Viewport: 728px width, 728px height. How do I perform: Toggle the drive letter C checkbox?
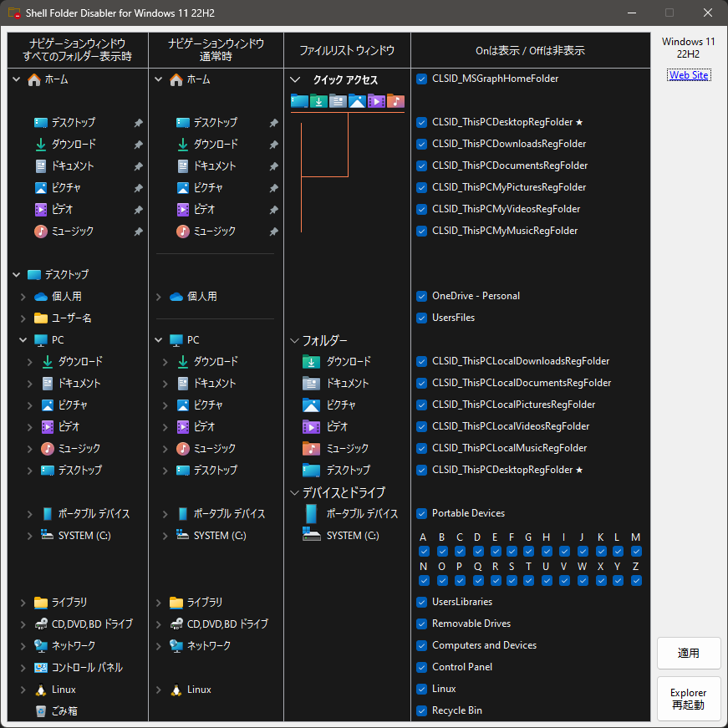pyautogui.click(x=460, y=551)
